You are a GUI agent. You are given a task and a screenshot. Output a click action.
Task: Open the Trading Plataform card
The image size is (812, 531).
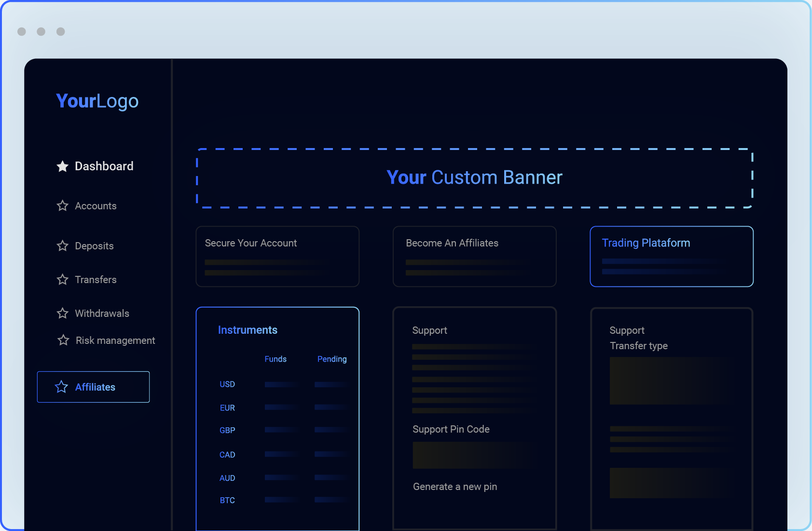click(672, 257)
